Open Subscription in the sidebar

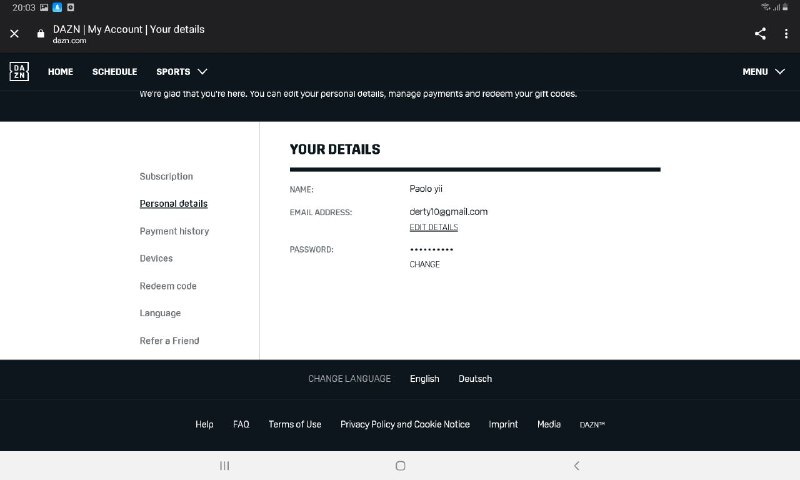(166, 176)
